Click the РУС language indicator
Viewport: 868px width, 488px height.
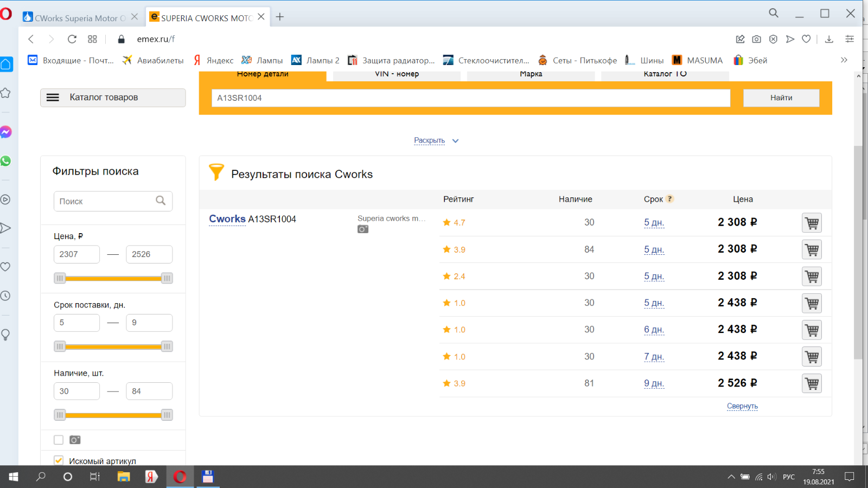789,477
